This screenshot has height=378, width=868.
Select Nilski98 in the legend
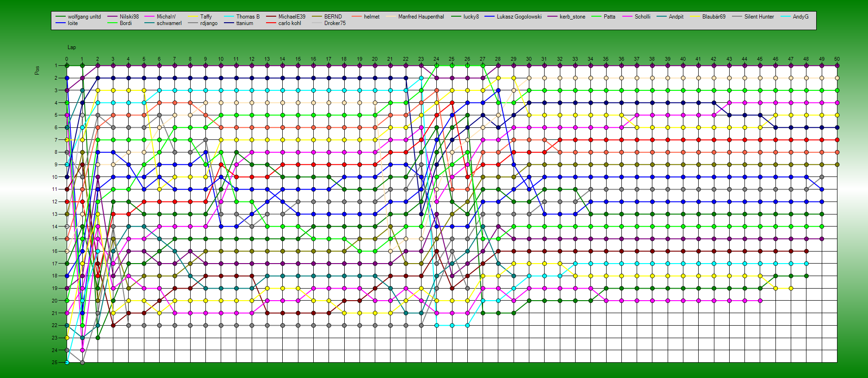click(129, 17)
